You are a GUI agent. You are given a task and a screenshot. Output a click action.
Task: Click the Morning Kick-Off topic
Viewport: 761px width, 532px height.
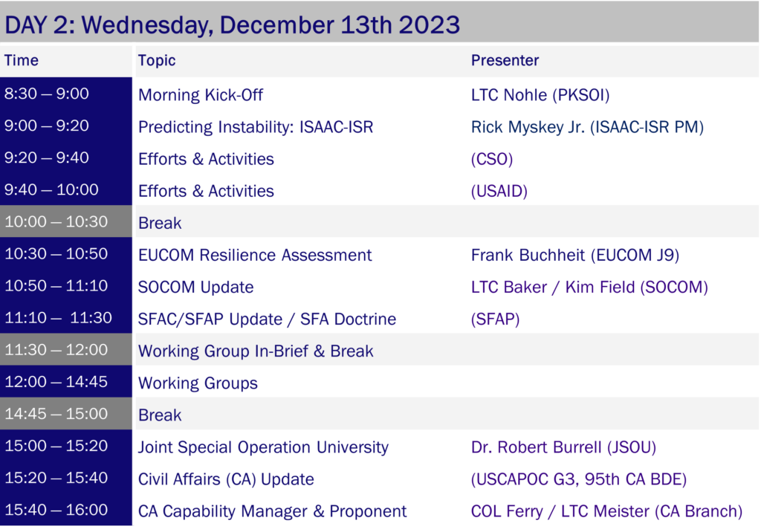(x=201, y=94)
